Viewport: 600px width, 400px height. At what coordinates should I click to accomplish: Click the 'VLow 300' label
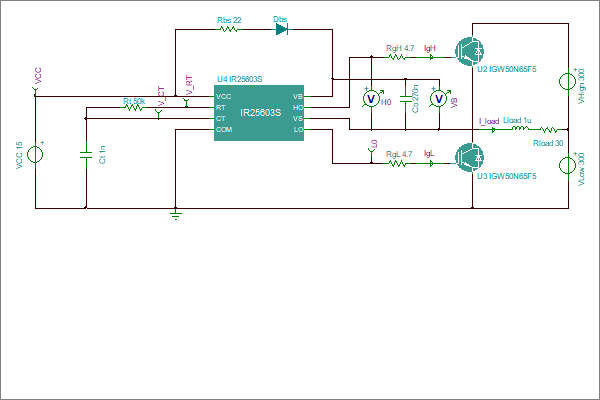click(581, 169)
